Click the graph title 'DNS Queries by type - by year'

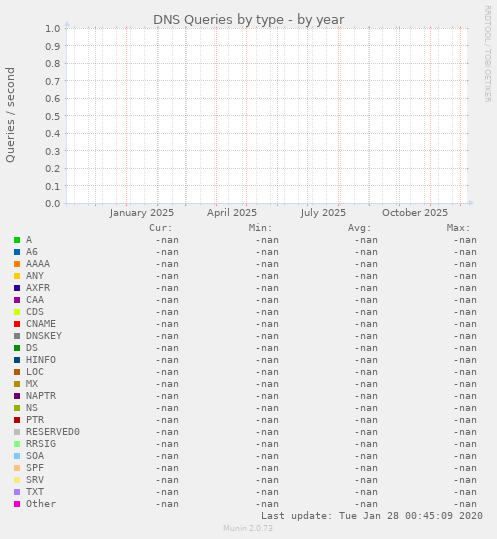[248, 20]
